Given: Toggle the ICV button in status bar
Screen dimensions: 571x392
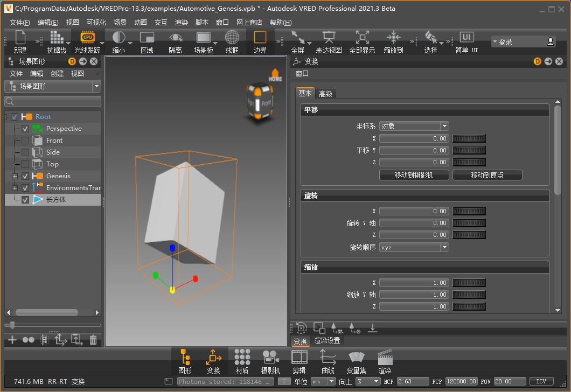Looking at the screenshot, I should click(x=541, y=381).
